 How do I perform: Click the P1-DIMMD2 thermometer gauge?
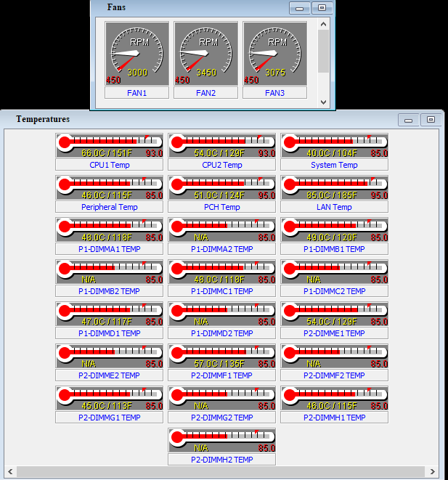click(222, 314)
